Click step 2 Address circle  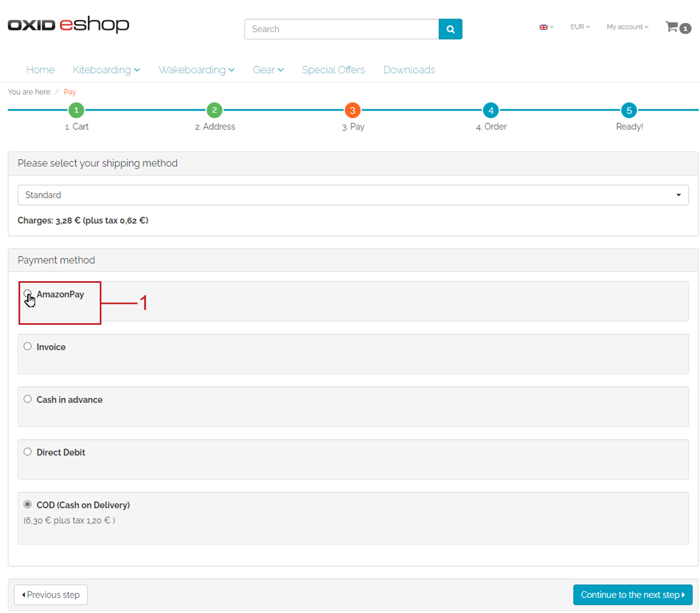coord(214,110)
